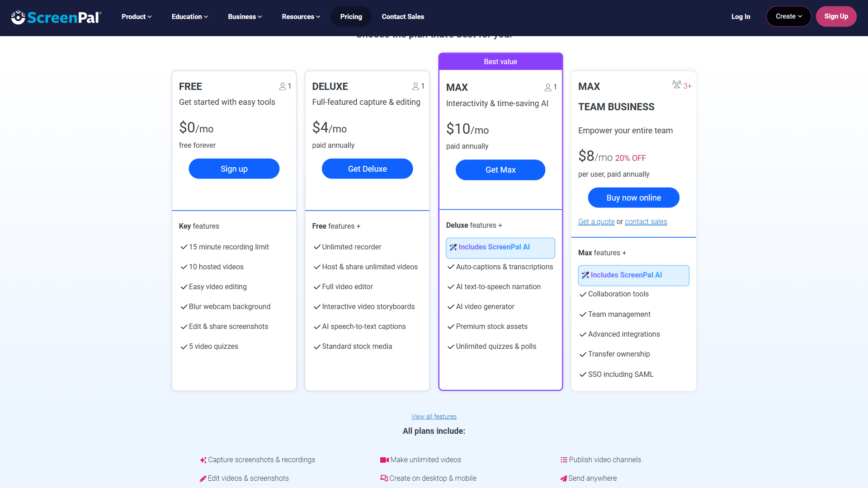The height and width of the screenshot is (488, 868).
Task: Click the Best value banner
Action: pos(500,61)
